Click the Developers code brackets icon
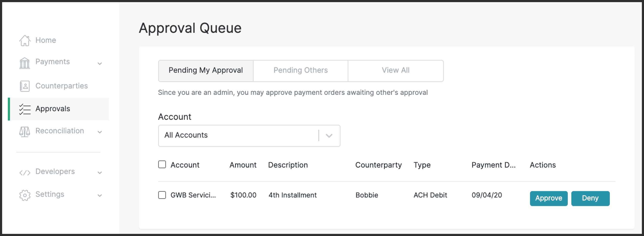The image size is (644, 236). 25,173
